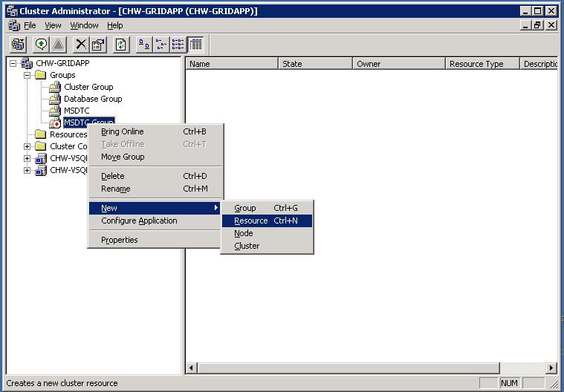Click the horizontal scrollbar thumb
This screenshot has height=392, width=564.
pyautogui.click(x=349, y=368)
